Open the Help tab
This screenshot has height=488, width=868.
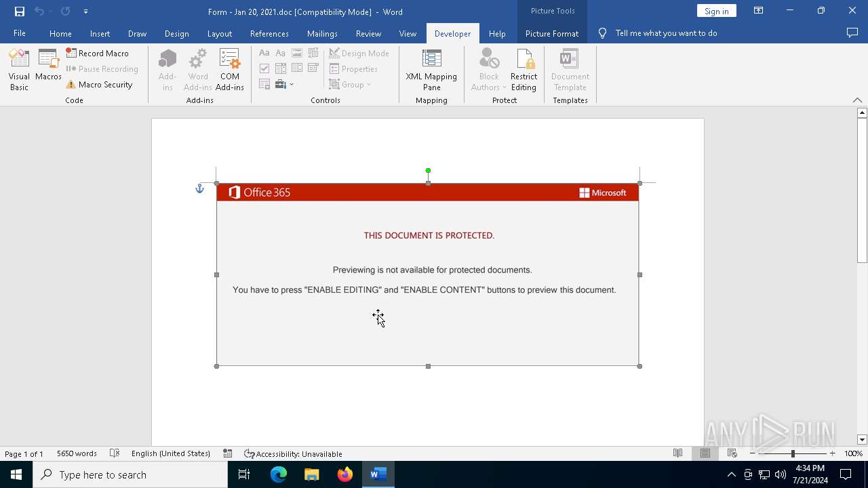[497, 33]
